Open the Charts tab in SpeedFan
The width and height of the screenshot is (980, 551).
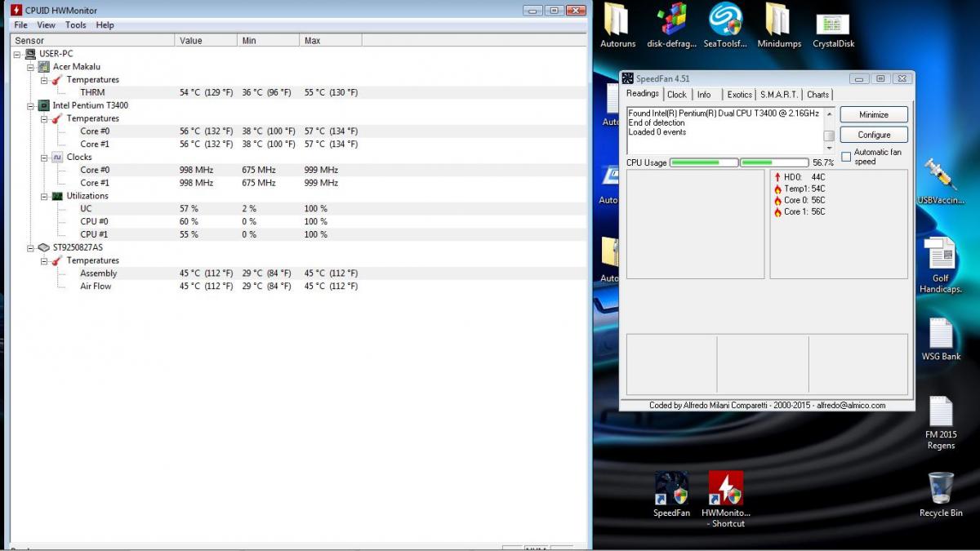[817, 95]
